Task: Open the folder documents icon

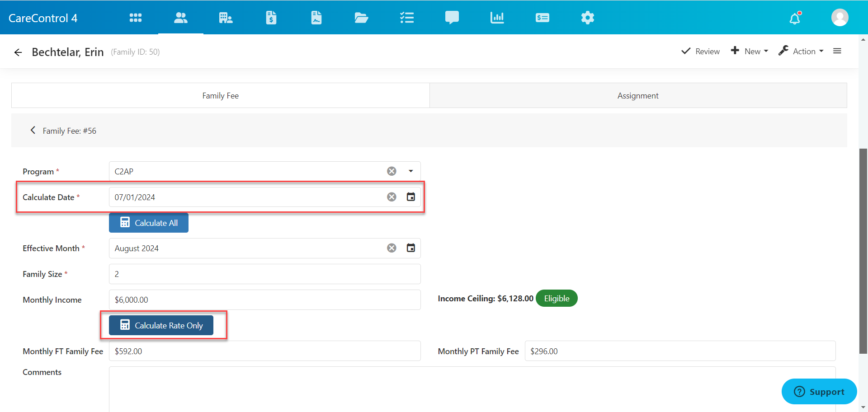Action: click(361, 18)
